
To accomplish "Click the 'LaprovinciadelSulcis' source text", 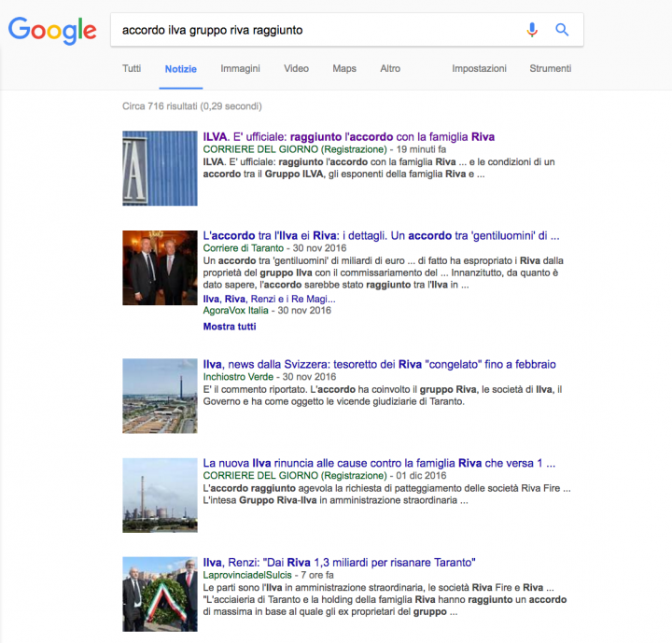I will click(247, 575).
